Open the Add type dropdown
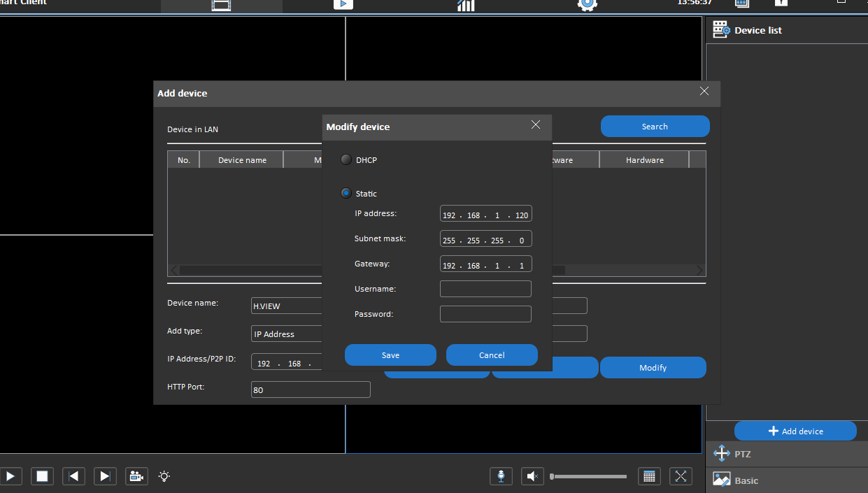The width and height of the screenshot is (868, 493). click(x=287, y=334)
